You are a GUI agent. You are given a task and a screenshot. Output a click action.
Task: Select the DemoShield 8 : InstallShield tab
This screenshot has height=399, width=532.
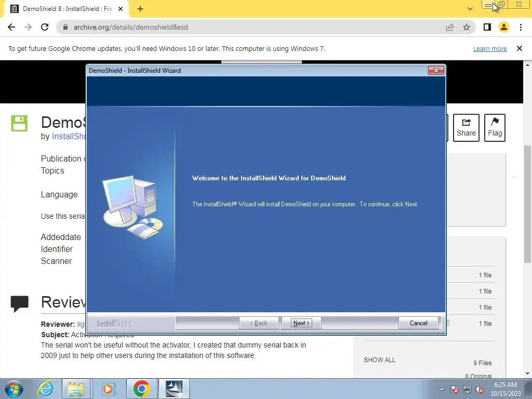(x=66, y=9)
